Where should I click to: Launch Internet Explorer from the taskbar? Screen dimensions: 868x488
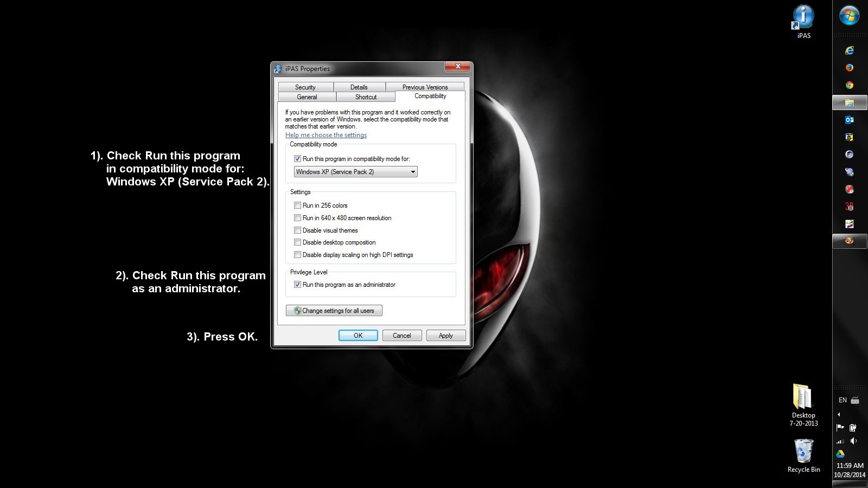[x=850, y=50]
